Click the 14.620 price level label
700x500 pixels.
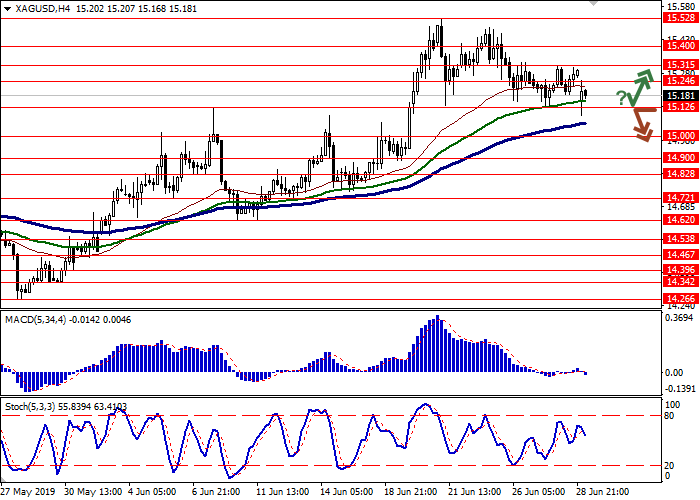(680, 219)
